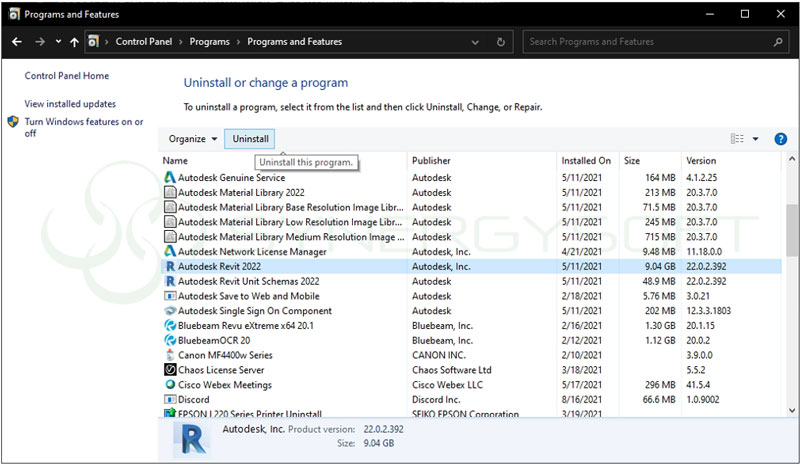The width and height of the screenshot is (800, 464).
Task: Click the Back navigation arrow
Action: [x=17, y=42]
